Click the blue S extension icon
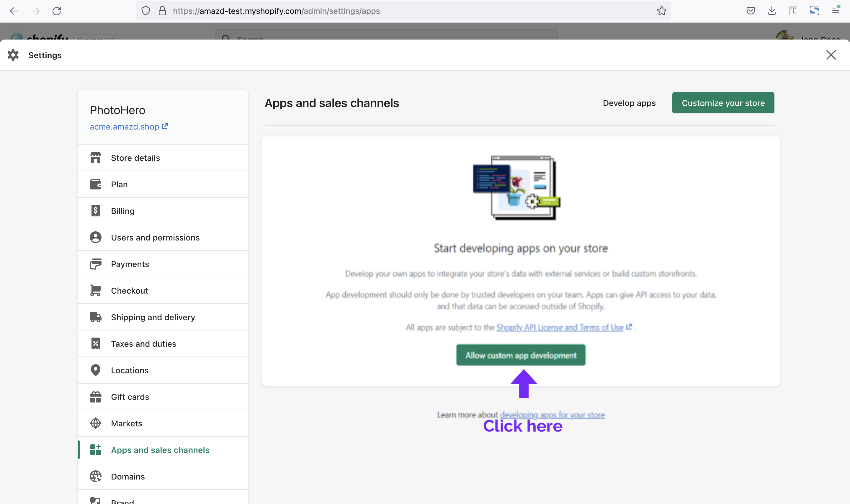 tap(814, 11)
